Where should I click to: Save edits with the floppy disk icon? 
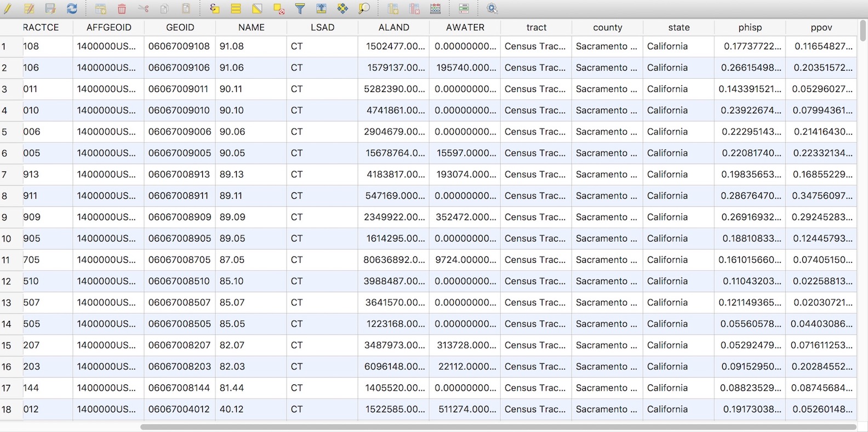50,8
